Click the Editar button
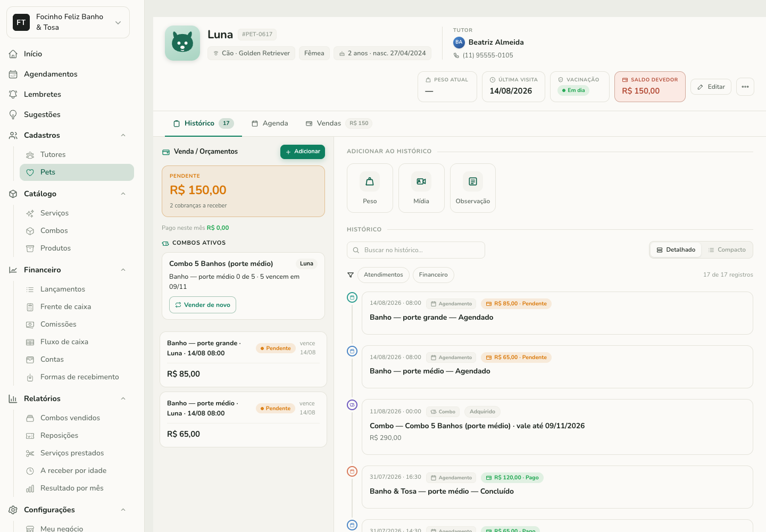This screenshot has height=532, width=766. pyautogui.click(x=711, y=87)
